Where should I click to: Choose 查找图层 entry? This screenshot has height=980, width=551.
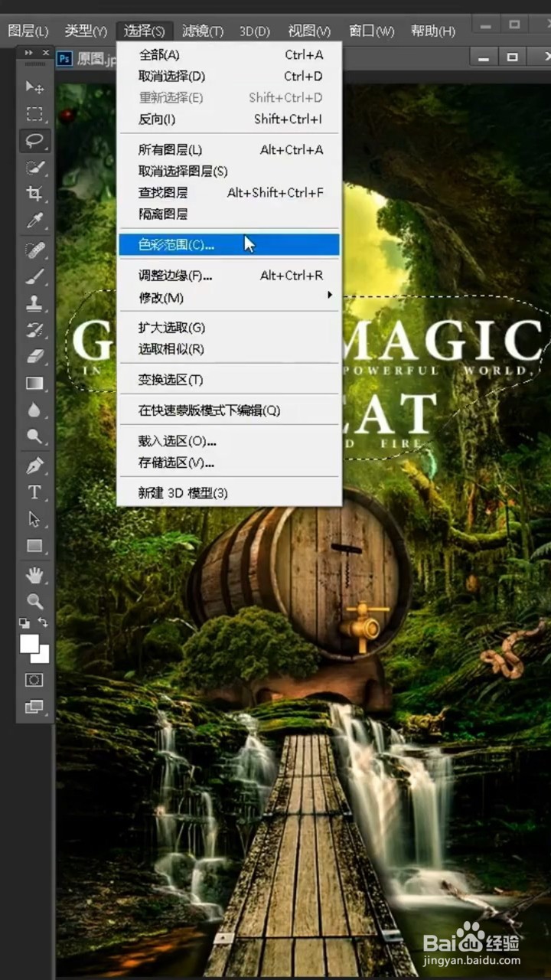click(229, 193)
